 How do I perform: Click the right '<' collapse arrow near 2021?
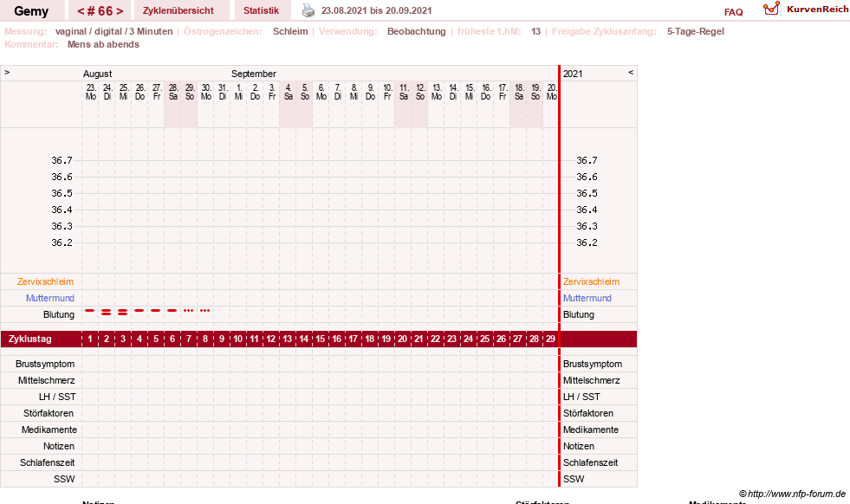click(x=631, y=72)
